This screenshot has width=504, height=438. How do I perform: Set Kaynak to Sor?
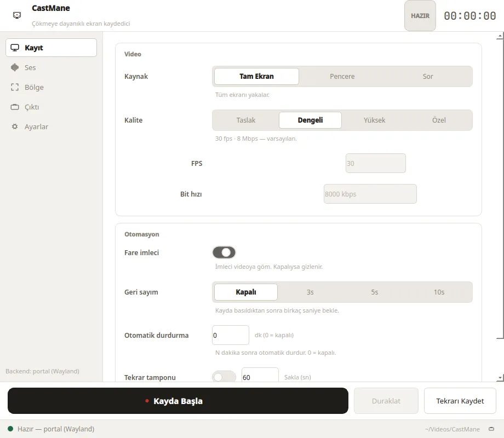click(428, 77)
